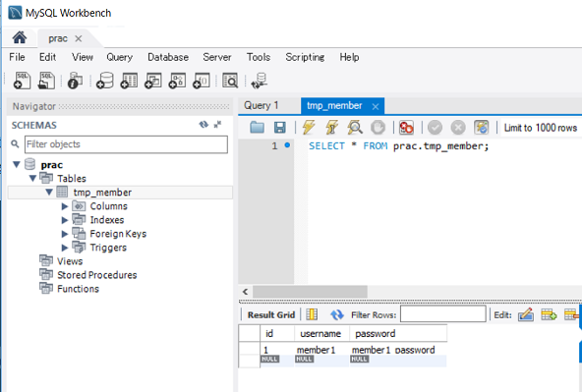Screen dimensions: 582x392
Task: Create a new view icon
Action: [x=153, y=81]
